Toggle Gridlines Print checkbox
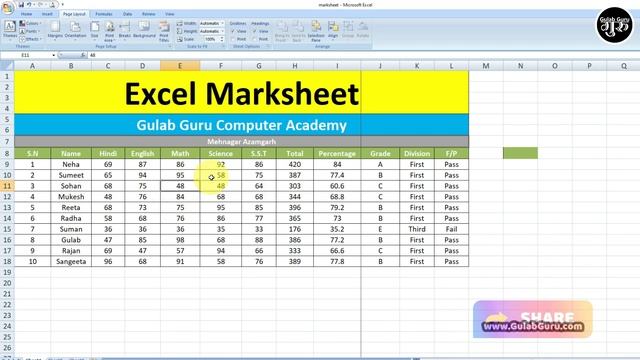Image resolution: width=640 pixels, height=360 pixels. pos(233,39)
